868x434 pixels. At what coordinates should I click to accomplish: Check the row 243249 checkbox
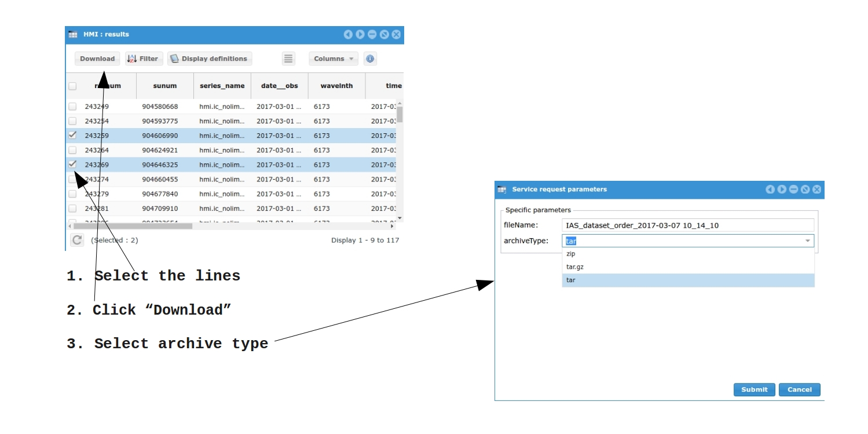click(72, 107)
